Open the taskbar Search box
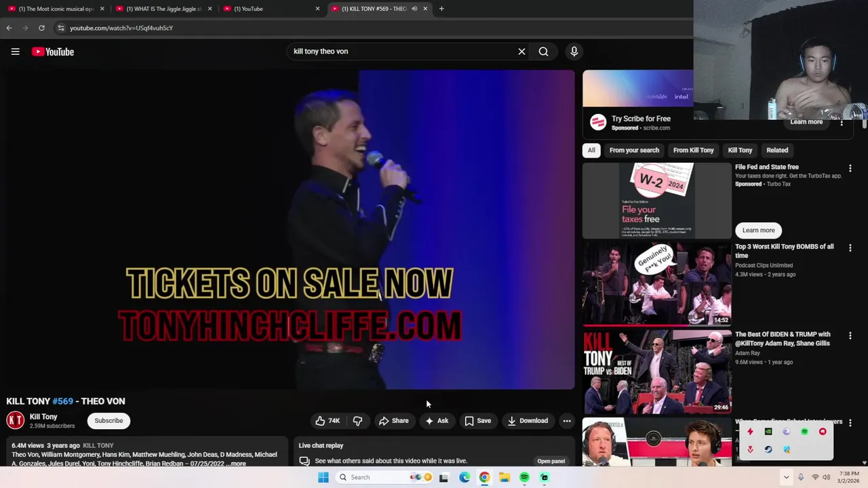This screenshot has height=488, width=868. coord(385,477)
